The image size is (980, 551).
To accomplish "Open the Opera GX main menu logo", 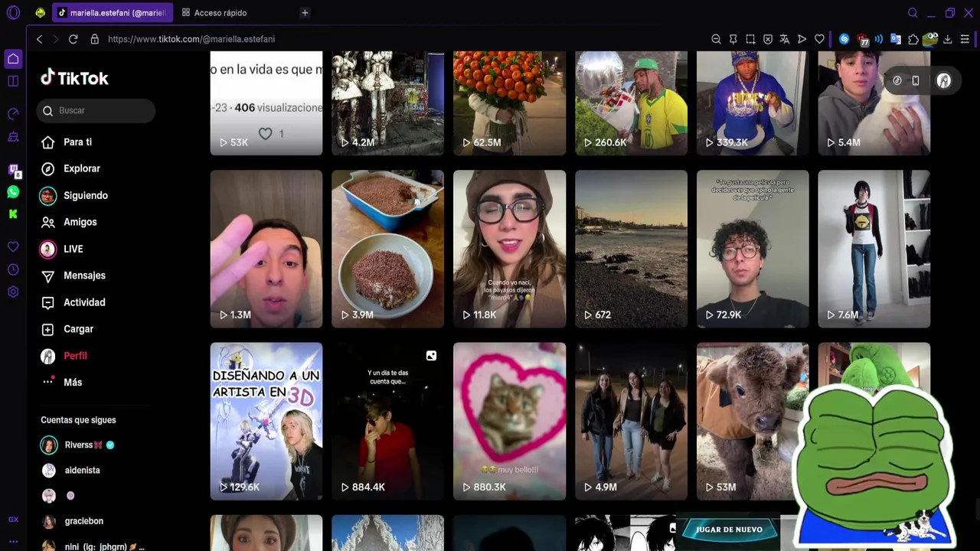I will pos(13,12).
